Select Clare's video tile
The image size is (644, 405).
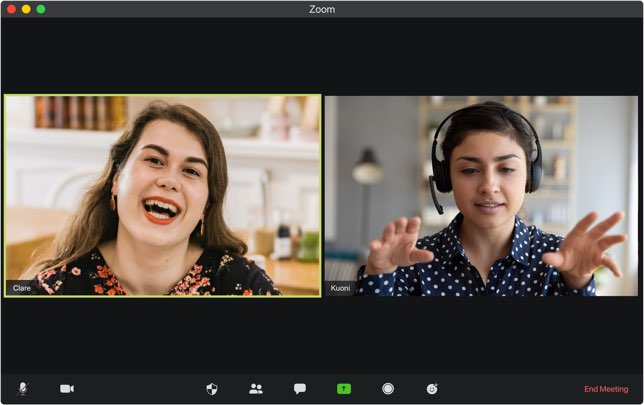click(x=163, y=196)
